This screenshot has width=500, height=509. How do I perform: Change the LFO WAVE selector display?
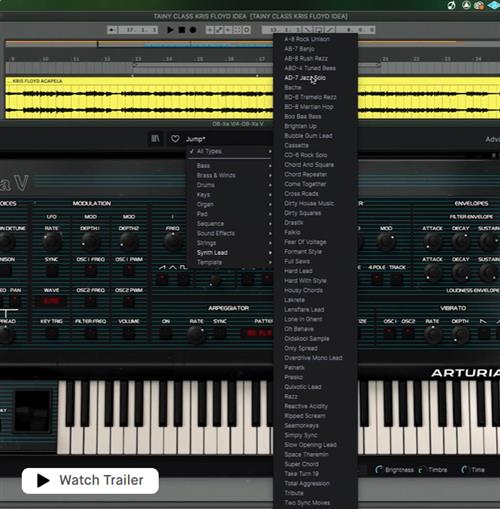[52, 301]
